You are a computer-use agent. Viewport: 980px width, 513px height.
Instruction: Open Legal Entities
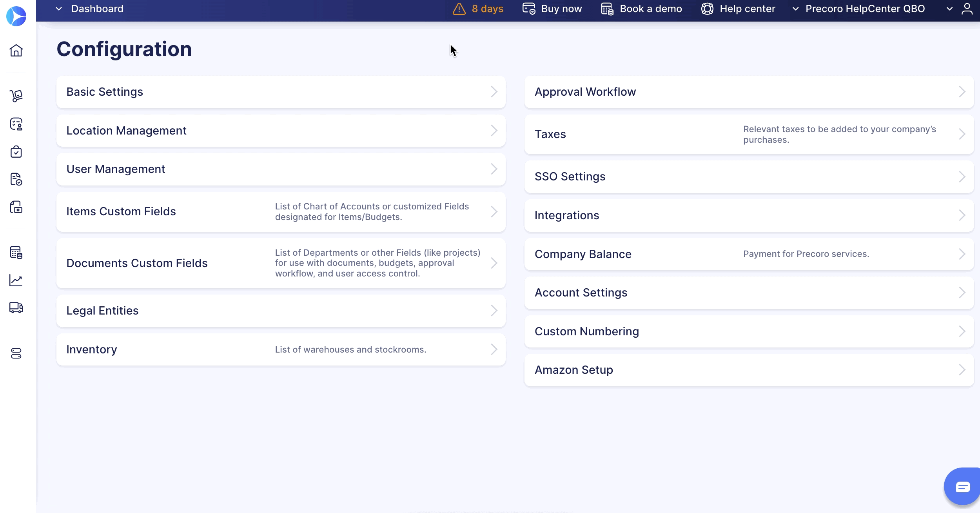click(x=281, y=311)
